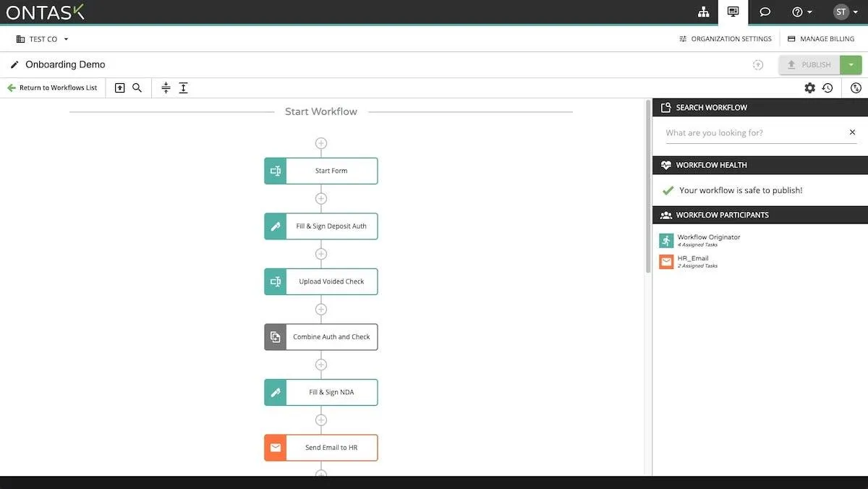This screenshot has height=489, width=868.
Task: Click the OnTask logo
Action: pos(46,12)
